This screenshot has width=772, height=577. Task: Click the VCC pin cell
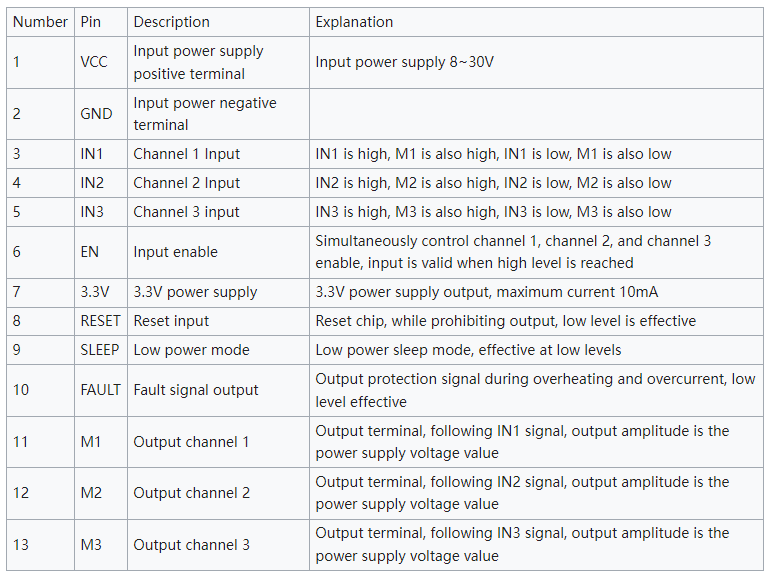tap(101, 63)
